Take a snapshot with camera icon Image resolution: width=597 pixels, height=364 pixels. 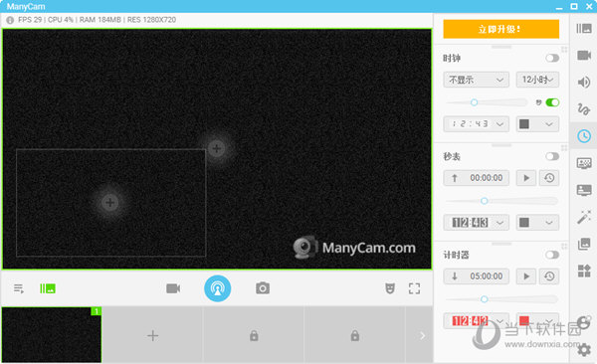click(263, 288)
